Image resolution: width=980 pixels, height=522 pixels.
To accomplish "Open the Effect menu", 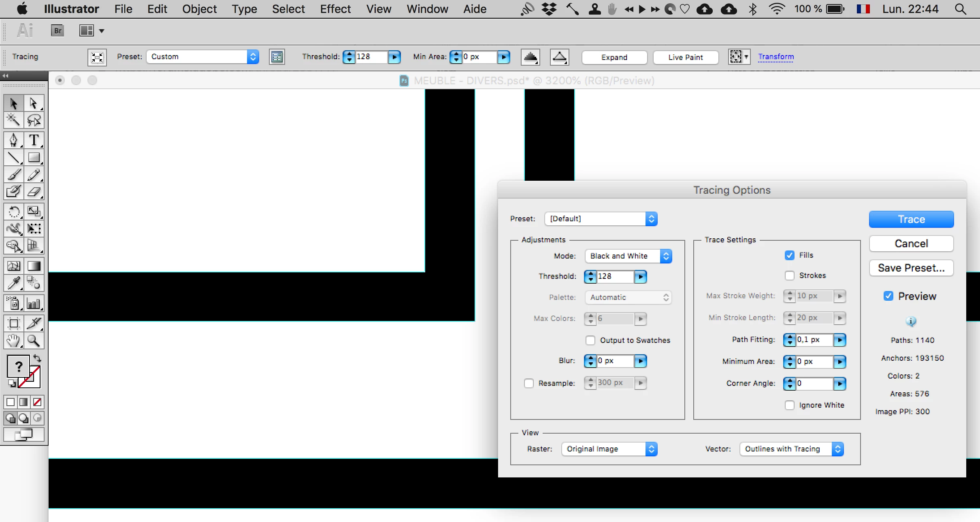I will pos(335,9).
